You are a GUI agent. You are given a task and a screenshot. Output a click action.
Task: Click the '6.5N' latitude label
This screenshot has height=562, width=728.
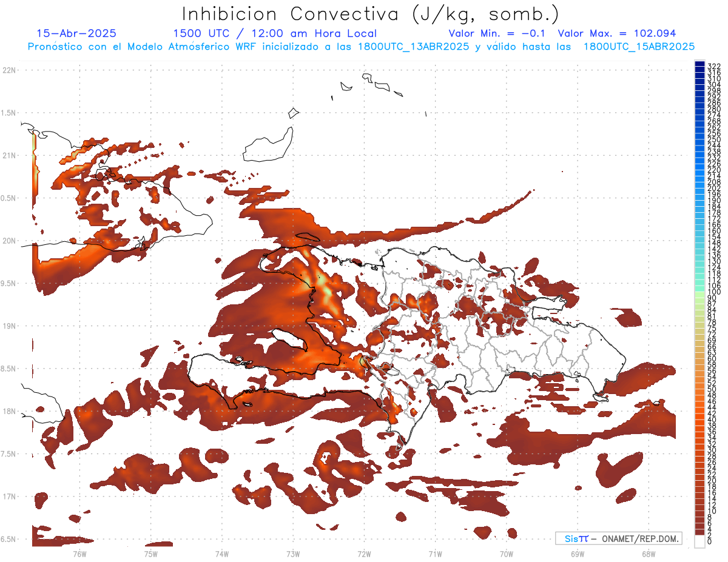point(9,539)
